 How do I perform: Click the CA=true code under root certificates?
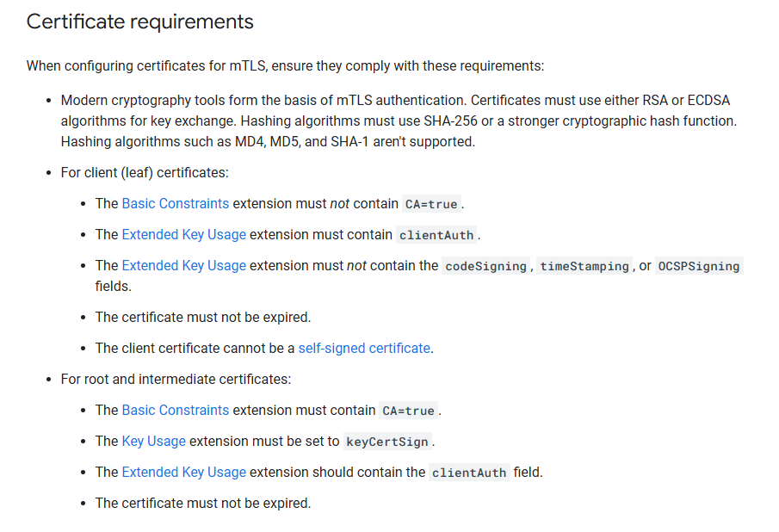point(408,411)
